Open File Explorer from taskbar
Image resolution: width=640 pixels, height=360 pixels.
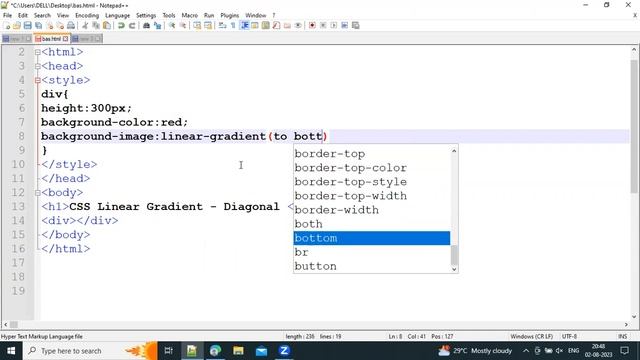pos(238,351)
